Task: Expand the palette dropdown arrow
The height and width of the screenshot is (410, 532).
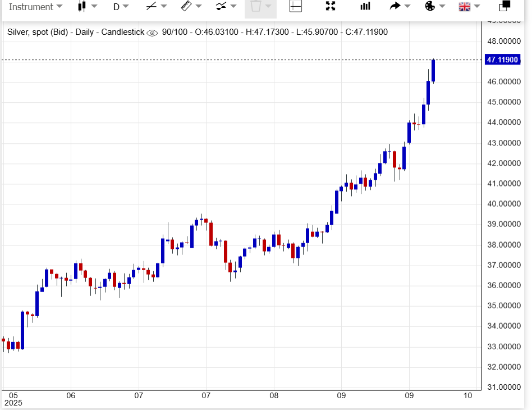Action: coord(442,6)
